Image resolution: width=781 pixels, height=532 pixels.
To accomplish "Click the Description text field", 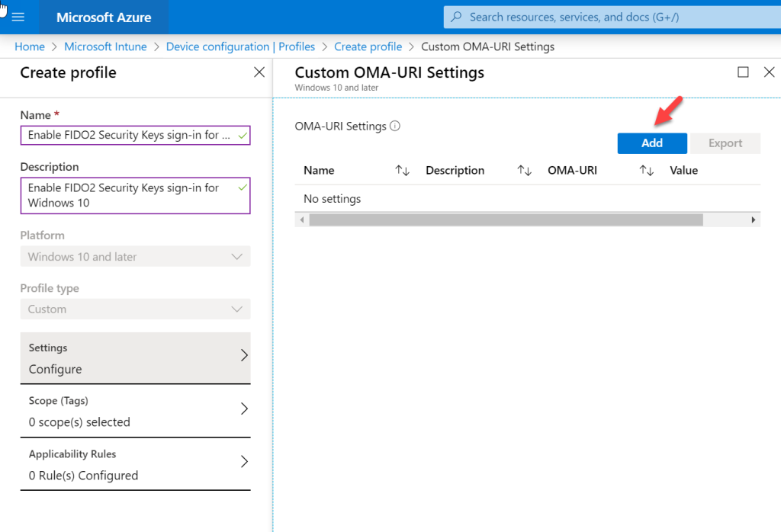I will 135,195.
